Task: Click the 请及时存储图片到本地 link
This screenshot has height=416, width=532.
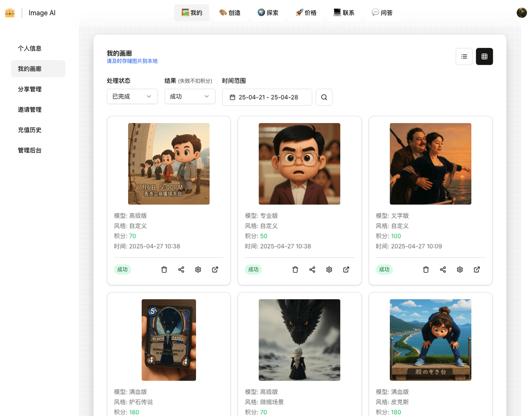Action: click(x=132, y=61)
